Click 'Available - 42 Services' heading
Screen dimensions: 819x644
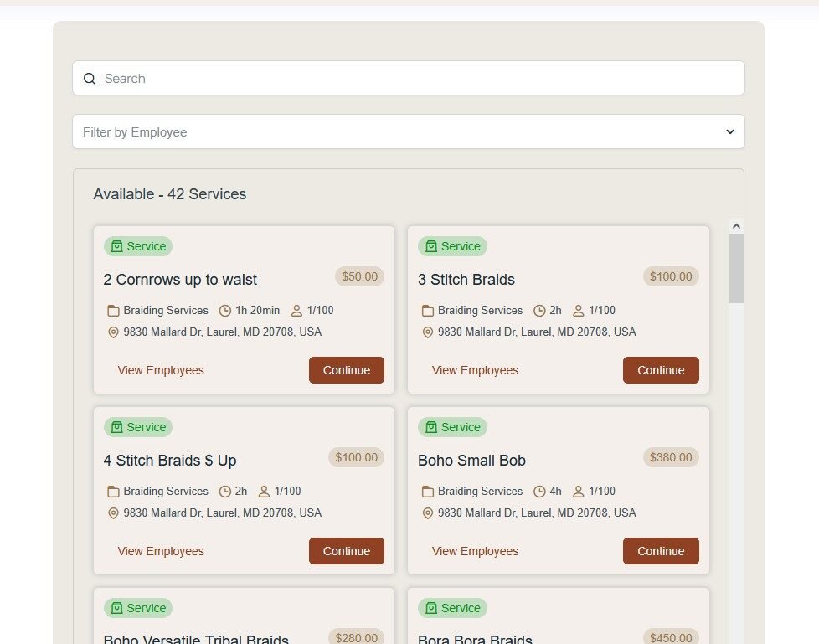(170, 193)
